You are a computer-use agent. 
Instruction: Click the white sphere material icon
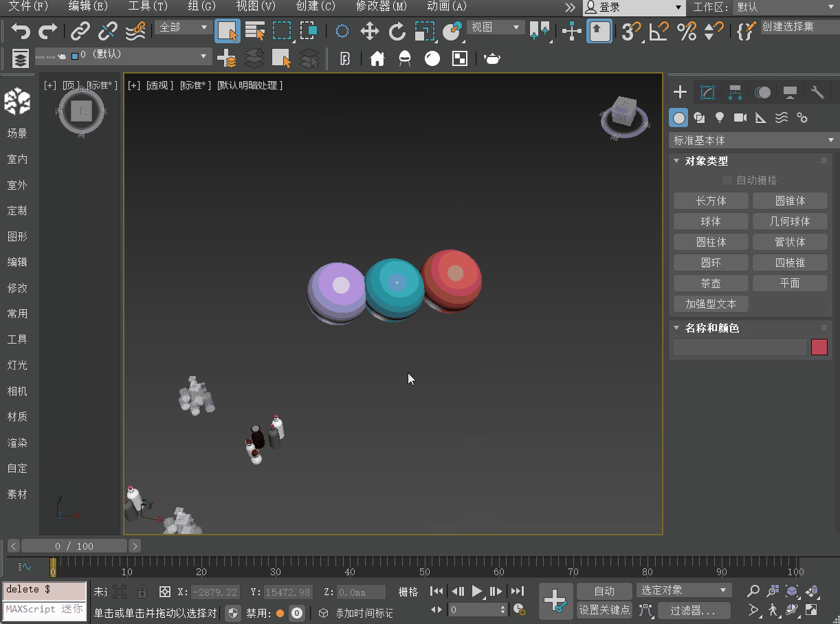pyautogui.click(x=432, y=58)
